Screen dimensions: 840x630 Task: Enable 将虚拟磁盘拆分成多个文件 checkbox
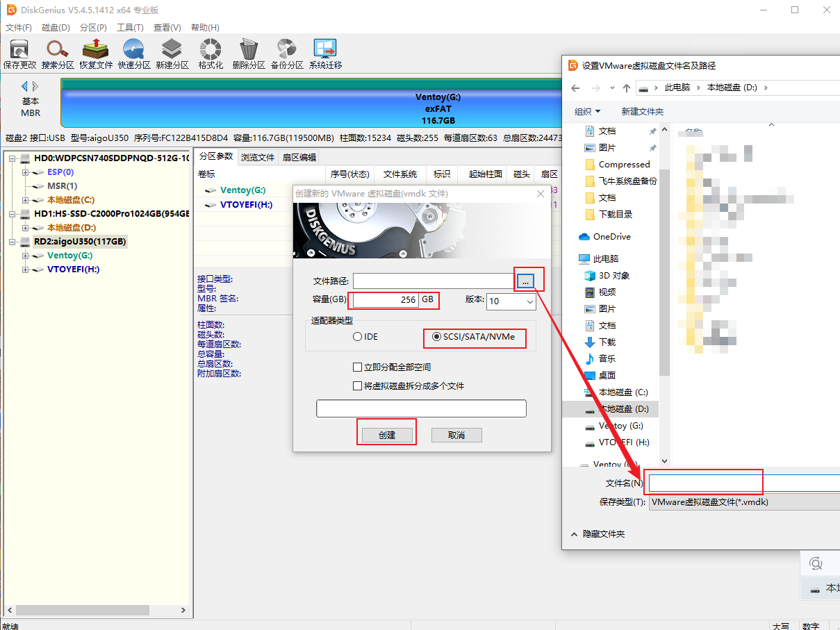click(357, 386)
